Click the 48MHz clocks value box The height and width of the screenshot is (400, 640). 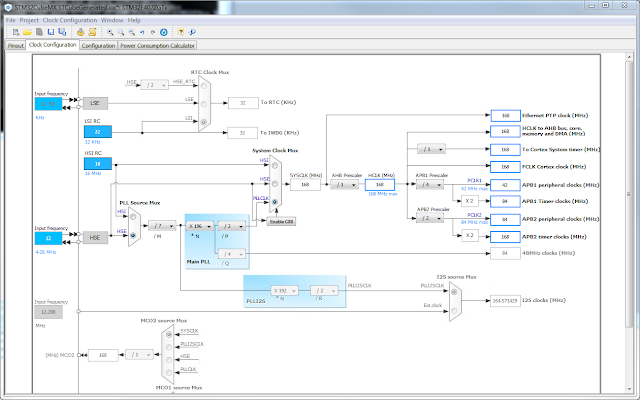point(505,253)
